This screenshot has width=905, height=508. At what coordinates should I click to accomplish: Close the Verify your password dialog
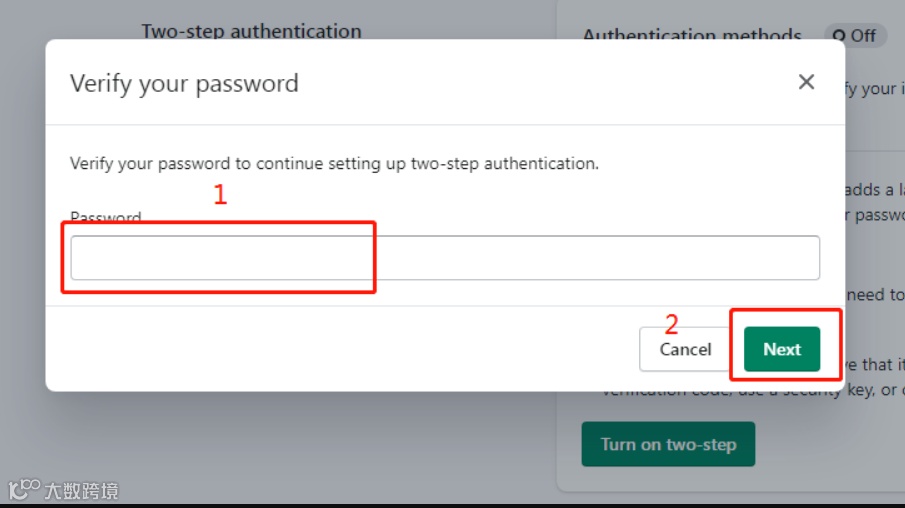806,82
